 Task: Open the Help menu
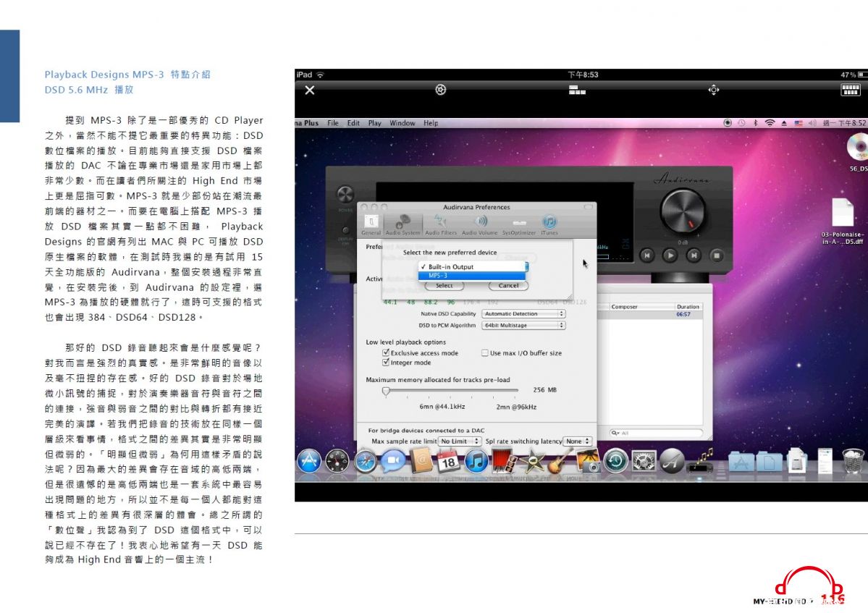click(431, 123)
